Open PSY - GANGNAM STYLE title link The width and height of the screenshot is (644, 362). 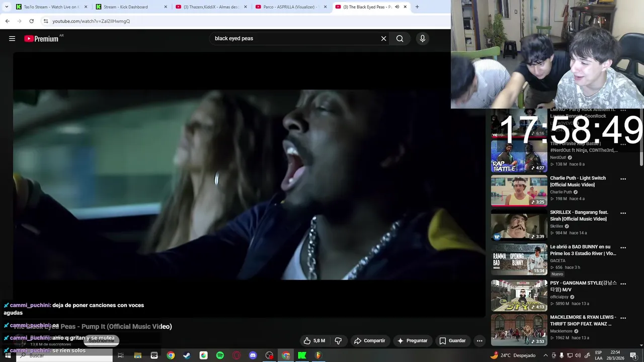(583, 286)
